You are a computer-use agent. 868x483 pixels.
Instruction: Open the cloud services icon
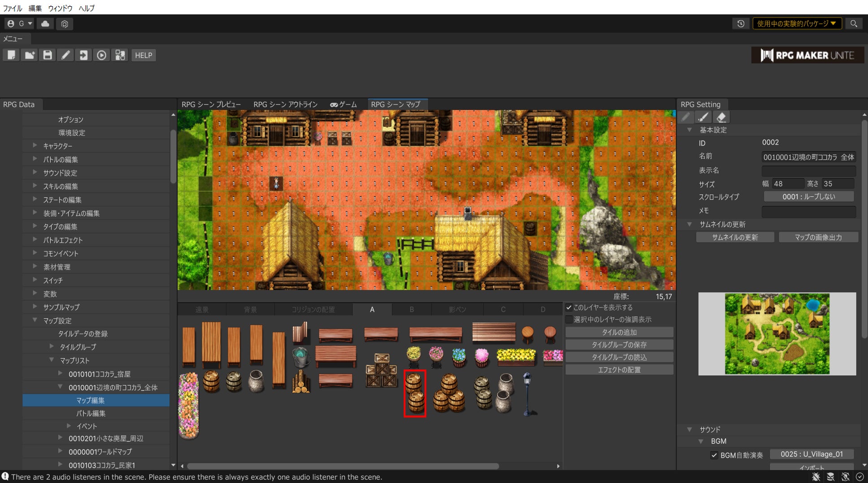tap(45, 24)
